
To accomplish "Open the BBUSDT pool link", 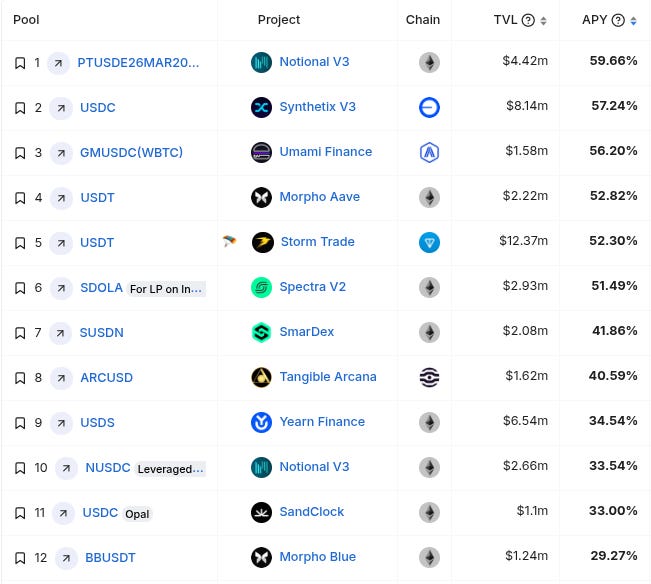I will coord(110,558).
